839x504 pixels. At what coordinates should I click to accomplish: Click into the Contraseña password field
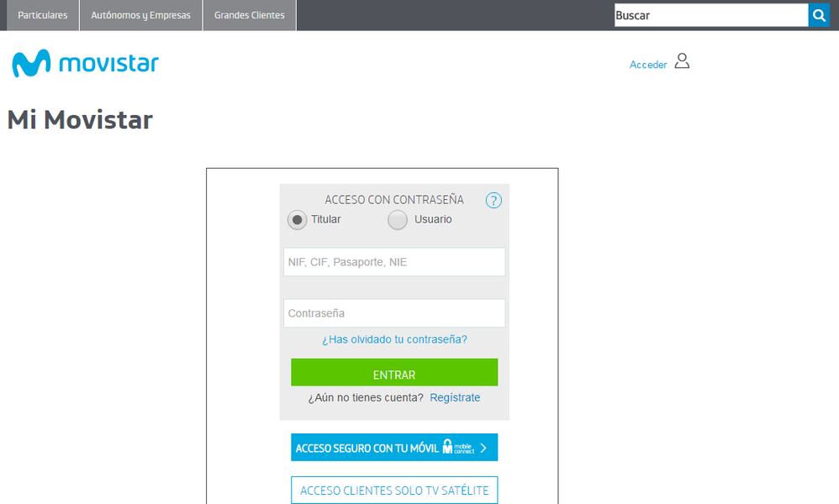pos(394,313)
